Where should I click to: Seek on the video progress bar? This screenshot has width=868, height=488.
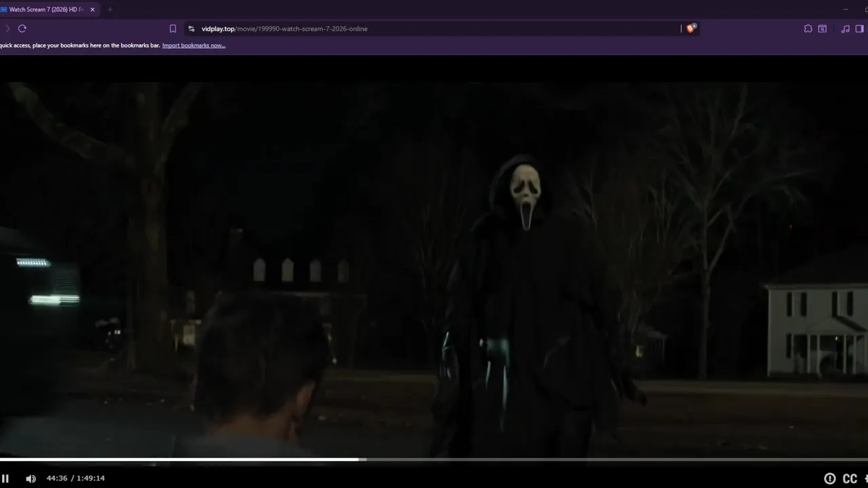[434, 460]
